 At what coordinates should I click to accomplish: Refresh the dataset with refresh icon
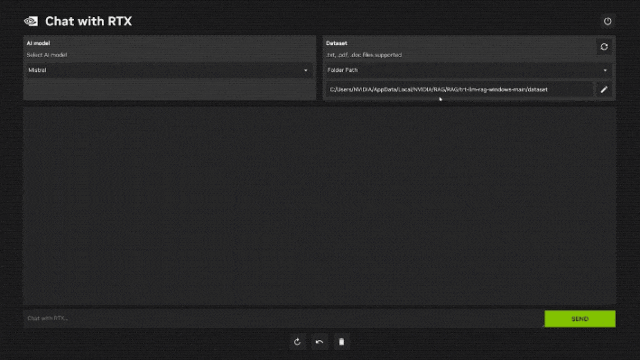point(604,47)
